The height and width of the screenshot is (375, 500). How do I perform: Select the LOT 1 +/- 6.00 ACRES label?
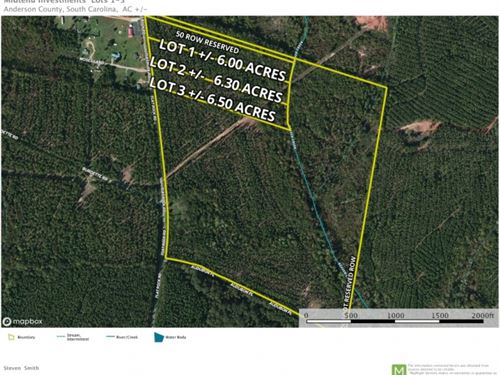click(x=222, y=60)
